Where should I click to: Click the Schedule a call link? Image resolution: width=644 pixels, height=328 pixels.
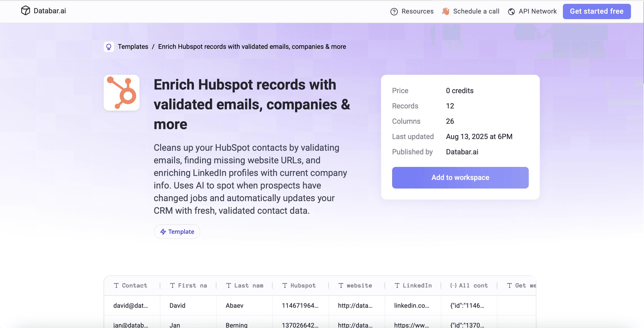pyautogui.click(x=476, y=11)
